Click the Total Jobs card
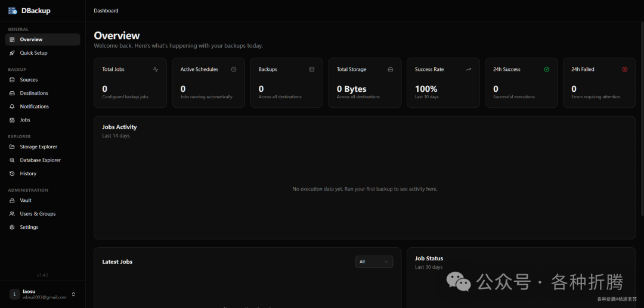644x308 pixels. click(130, 83)
